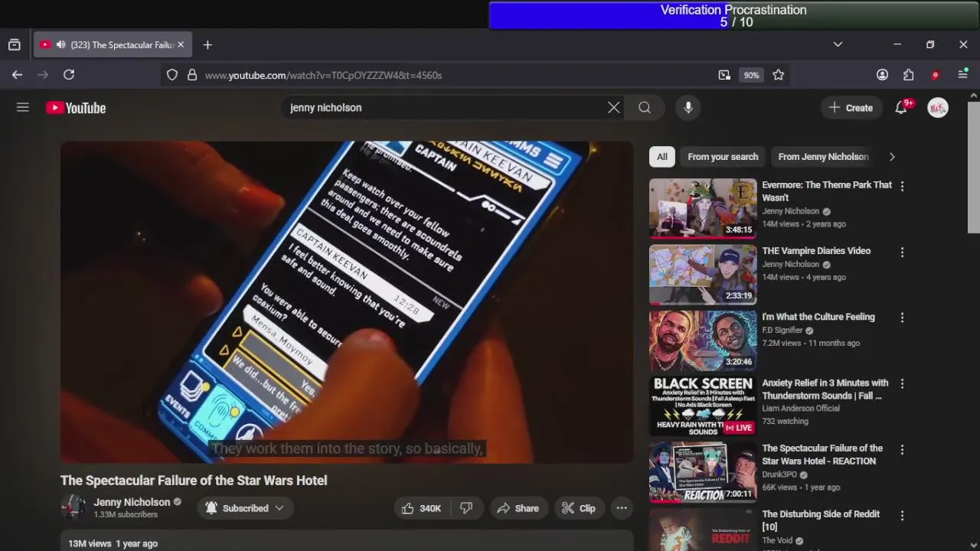Clear the search text with X icon
980x551 pixels.
coord(613,108)
